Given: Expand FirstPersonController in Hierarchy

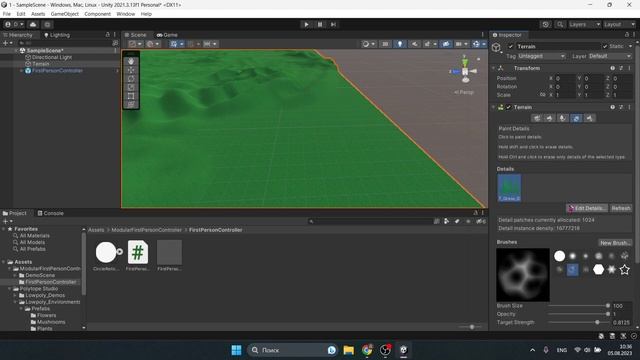Looking at the screenshot, I should pos(22,71).
